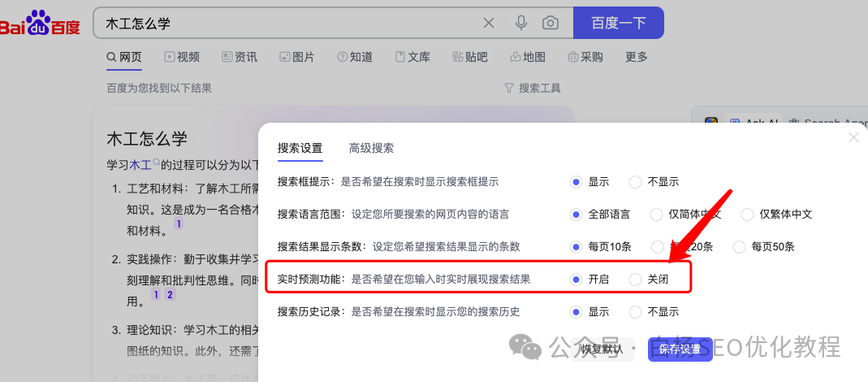Click the 保存设置 button
This screenshot has width=868, height=382.
[x=680, y=349]
